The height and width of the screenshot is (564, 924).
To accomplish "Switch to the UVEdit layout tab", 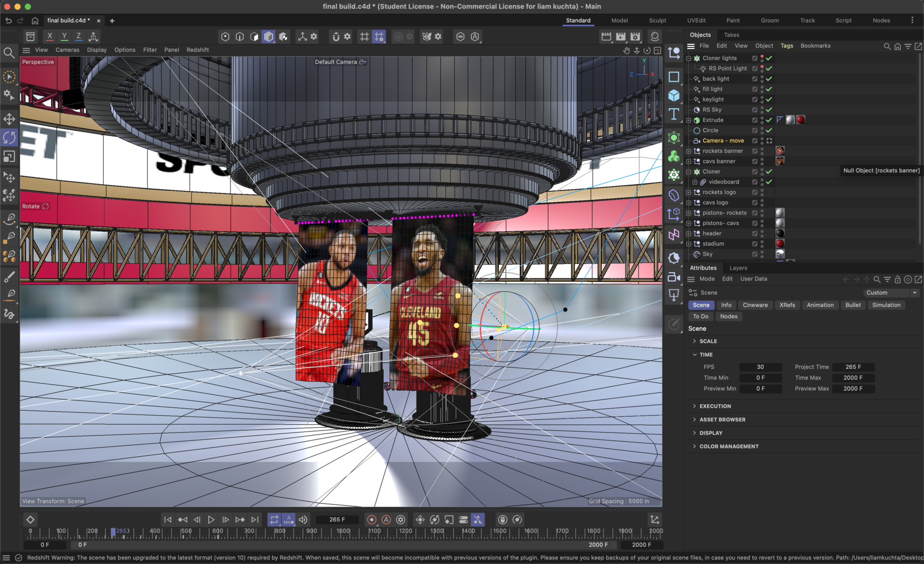I will pyautogui.click(x=696, y=21).
